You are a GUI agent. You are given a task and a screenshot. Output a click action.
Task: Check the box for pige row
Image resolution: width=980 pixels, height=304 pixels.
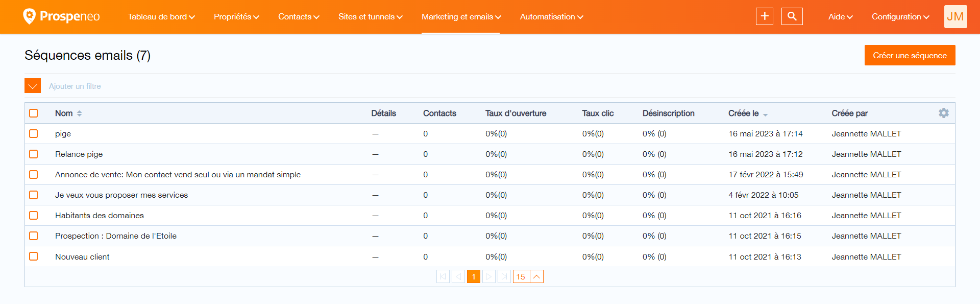click(x=34, y=133)
